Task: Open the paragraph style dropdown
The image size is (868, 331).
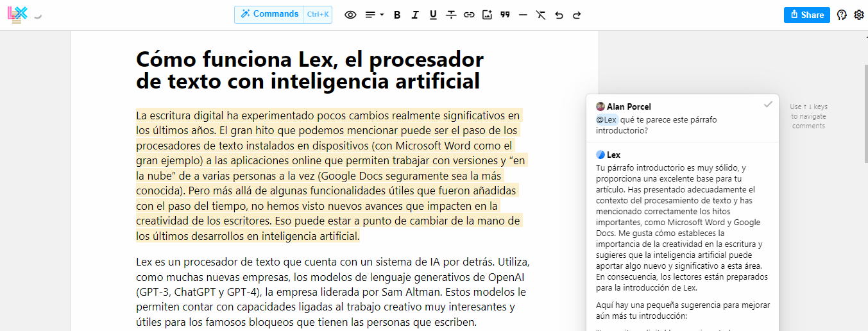Action: pyautogui.click(x=375, y=15)
